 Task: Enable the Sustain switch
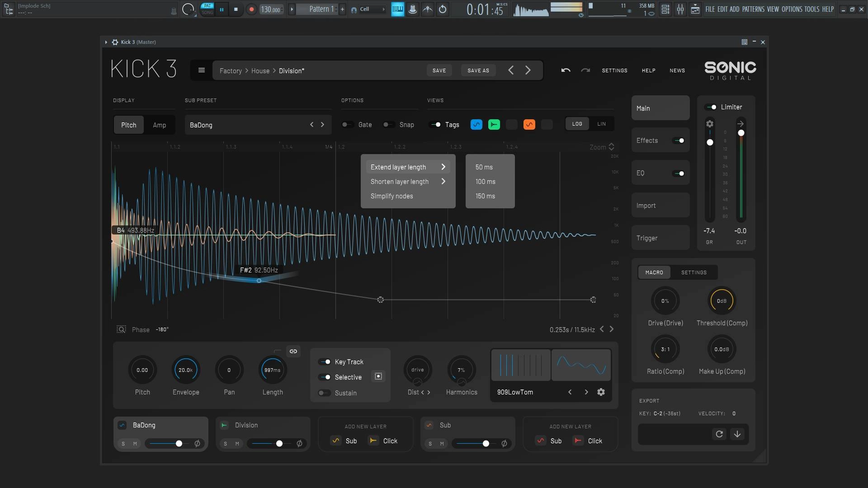pos(324,393)
